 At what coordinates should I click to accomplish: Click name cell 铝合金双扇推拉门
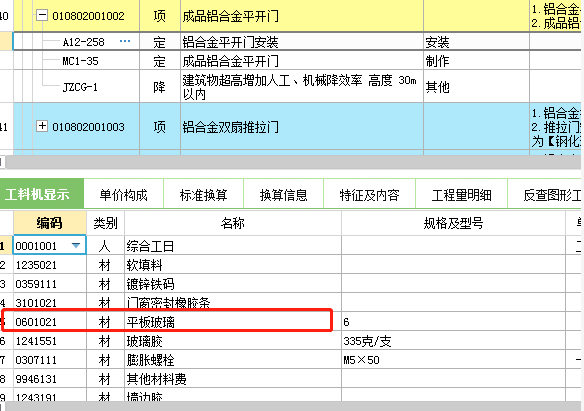click(302, 127)
